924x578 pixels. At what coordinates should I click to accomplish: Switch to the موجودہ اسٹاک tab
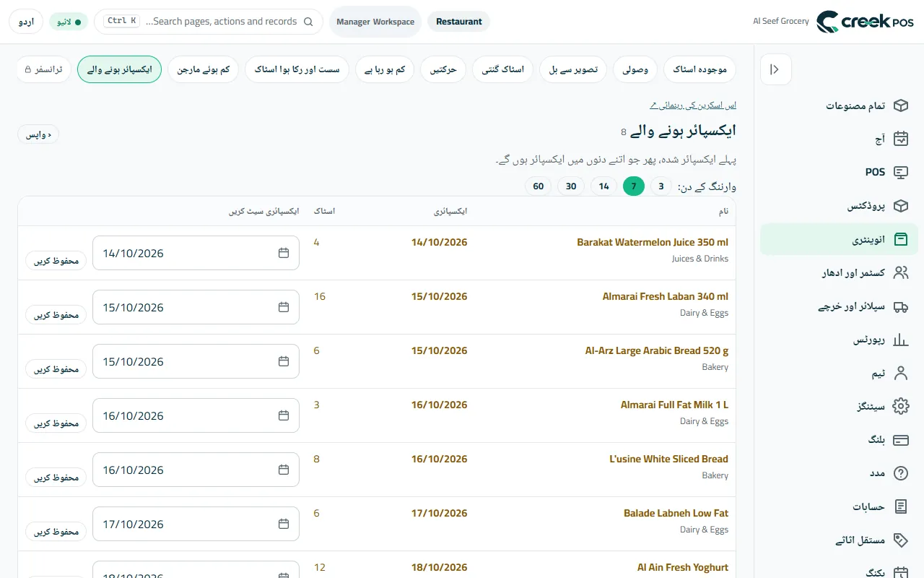[x=699, y=69]
